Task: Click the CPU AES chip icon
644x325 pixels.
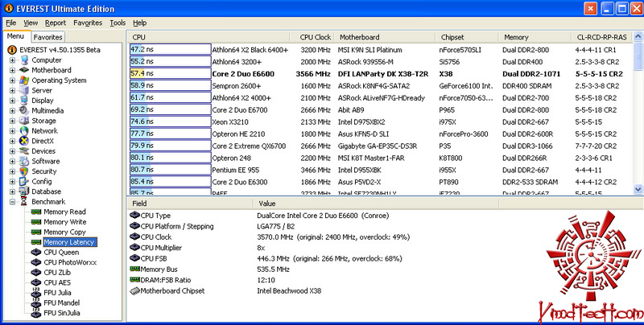Action: [36, 282]
